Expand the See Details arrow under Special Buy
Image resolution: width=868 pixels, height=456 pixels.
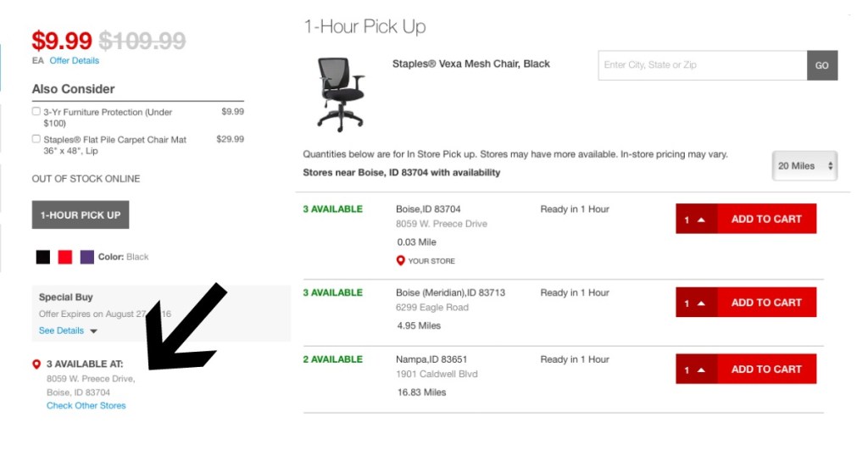[x=93, y=331]
